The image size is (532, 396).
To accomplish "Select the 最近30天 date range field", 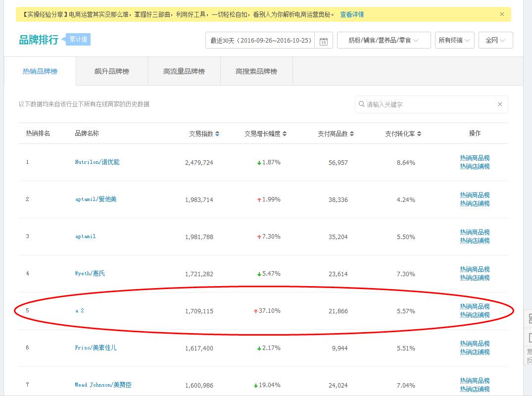I will click(260, 41).
